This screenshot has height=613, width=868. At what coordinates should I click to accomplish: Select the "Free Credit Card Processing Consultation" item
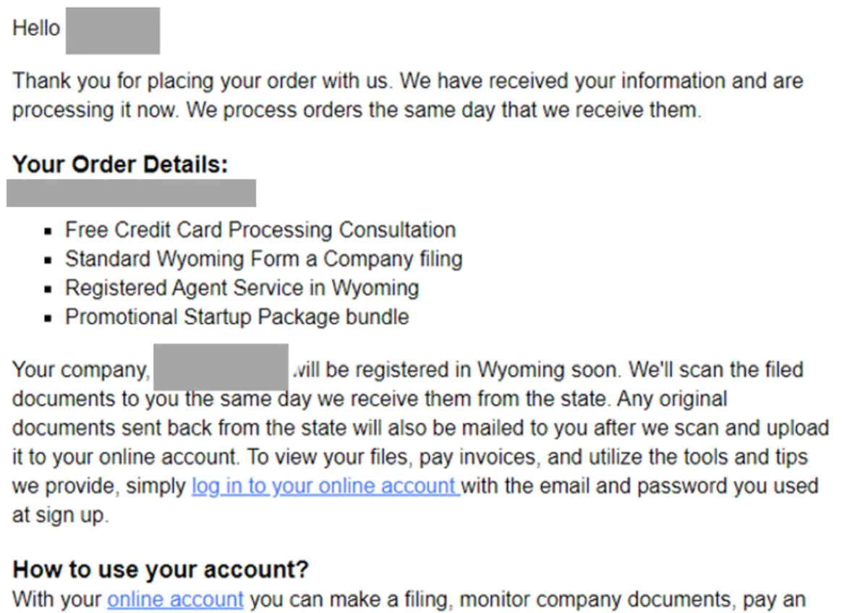[x=260, y=230]
